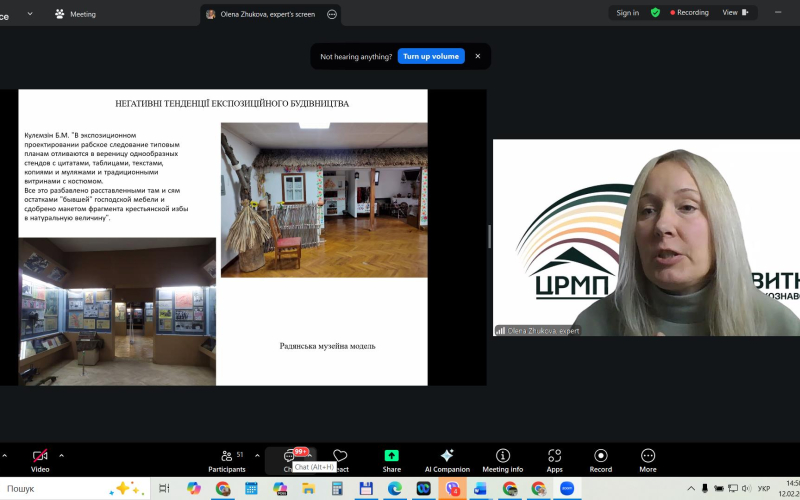Select the Meeting tab
Viewport: 800px width, 500px height.
[75, 14]
